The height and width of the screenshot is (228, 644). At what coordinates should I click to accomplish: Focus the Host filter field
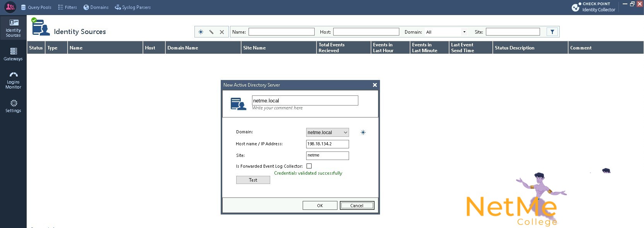tap(366, 32)
